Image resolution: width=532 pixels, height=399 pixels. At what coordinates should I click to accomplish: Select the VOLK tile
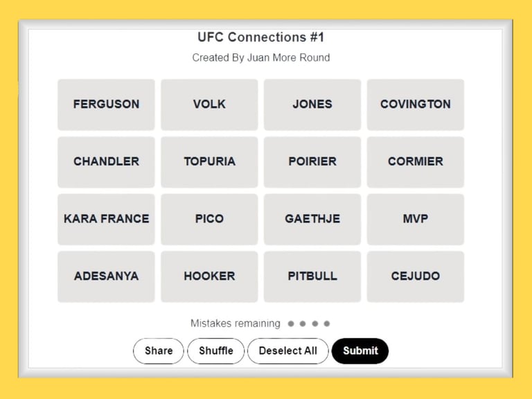pos(209,105)
